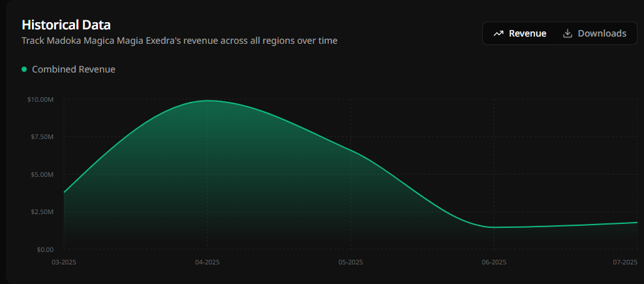The image size is (644, 284).
Task: Click the revenue tracking subtitle text
Action: click(x=179, y=40)
